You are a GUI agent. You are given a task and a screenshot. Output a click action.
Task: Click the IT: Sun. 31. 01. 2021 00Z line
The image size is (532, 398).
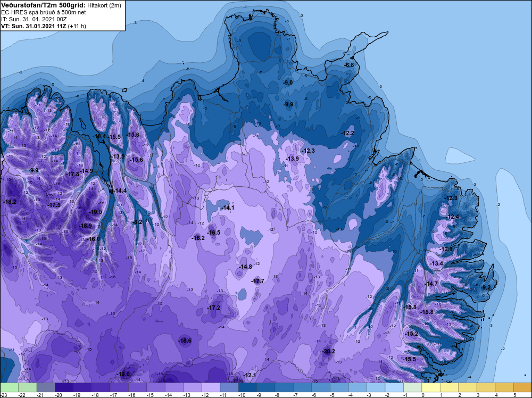point(34,19)
